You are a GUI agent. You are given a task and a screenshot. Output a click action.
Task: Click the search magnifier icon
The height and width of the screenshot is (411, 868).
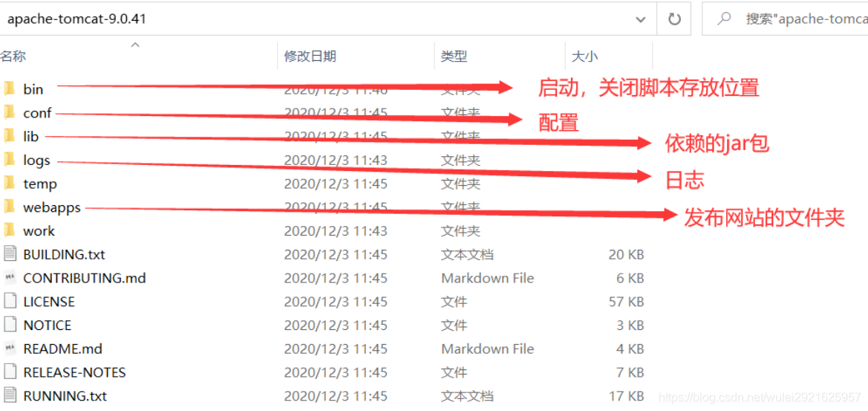[x=723, y=19]
